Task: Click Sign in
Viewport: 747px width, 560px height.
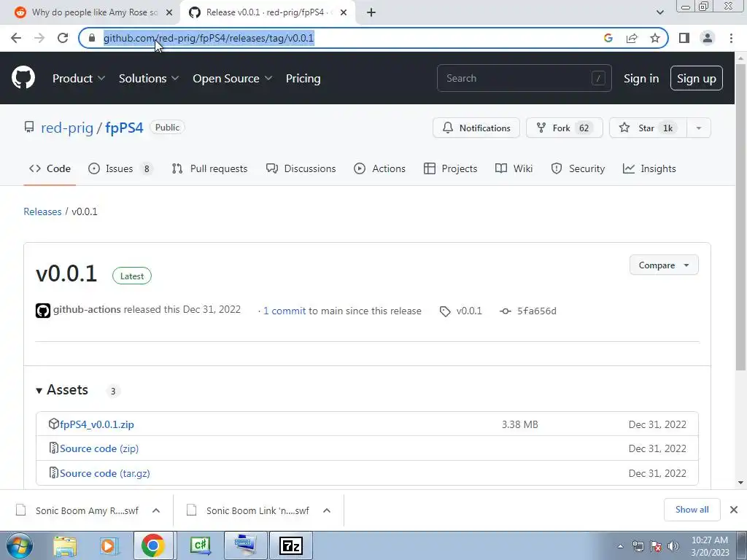Action: coord(641,79)
